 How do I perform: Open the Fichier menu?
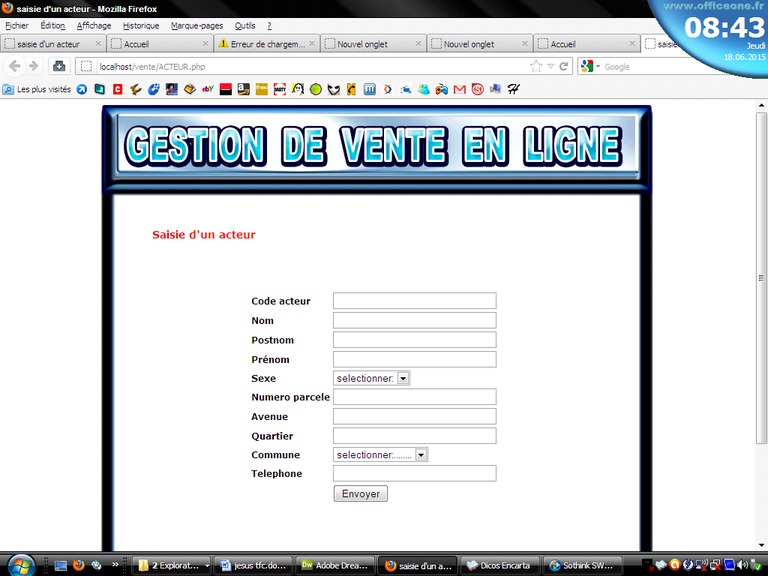[x=17, y=25]
